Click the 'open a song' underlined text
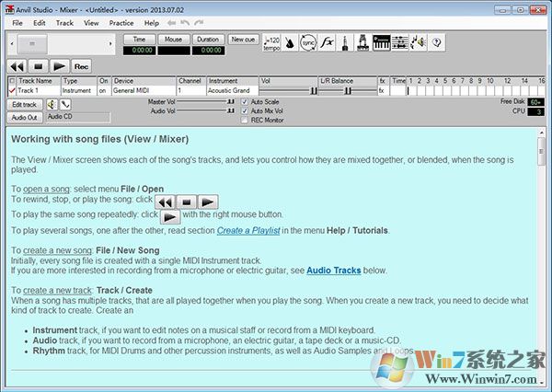 [46, 190]
